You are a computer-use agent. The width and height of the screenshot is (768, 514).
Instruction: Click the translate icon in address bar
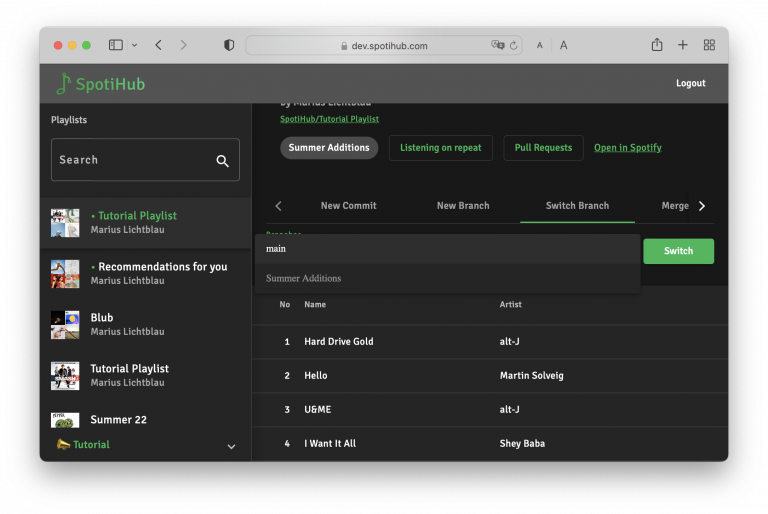(497, 45)
